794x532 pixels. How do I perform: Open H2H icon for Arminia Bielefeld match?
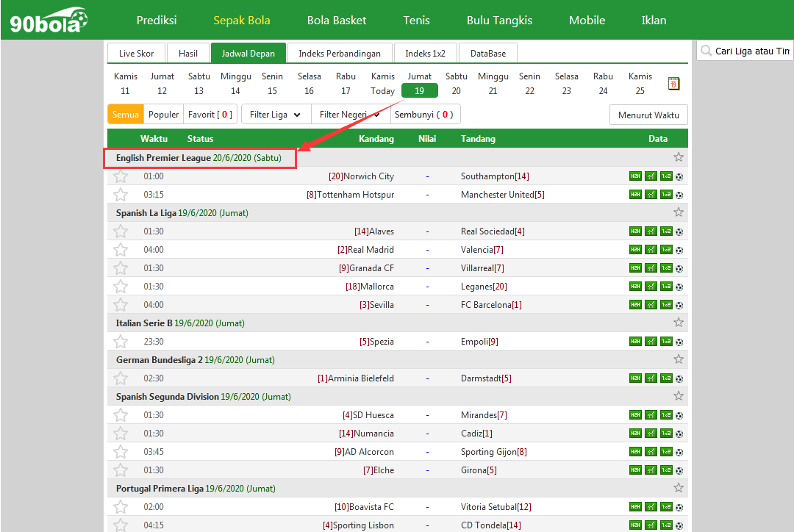pyautogui.click(x=635, y=378)
